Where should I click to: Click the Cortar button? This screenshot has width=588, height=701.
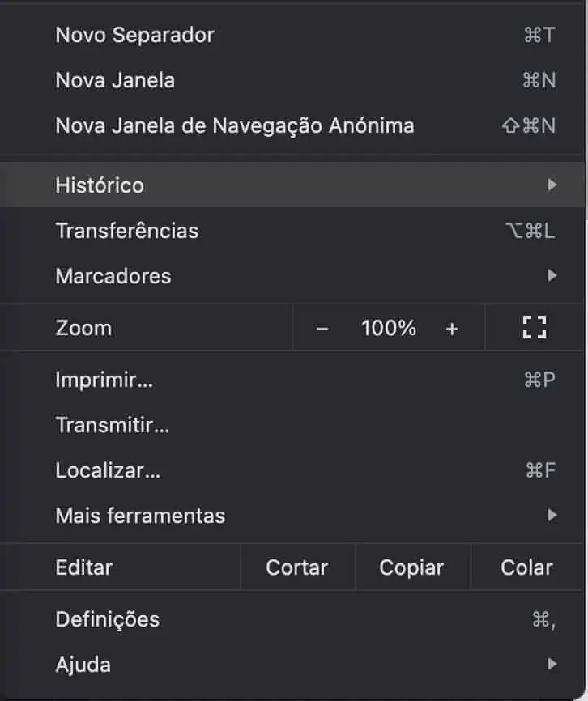point(297,567)
